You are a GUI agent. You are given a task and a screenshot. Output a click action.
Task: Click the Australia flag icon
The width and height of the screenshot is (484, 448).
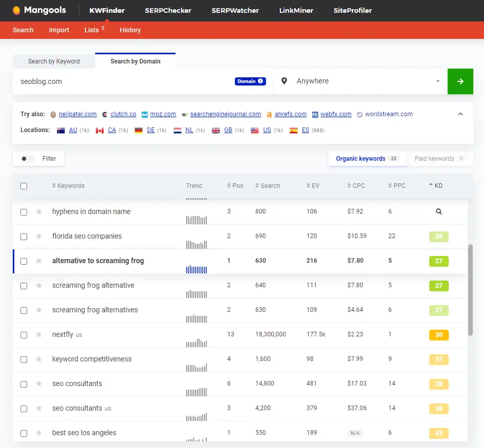(61, 131)
